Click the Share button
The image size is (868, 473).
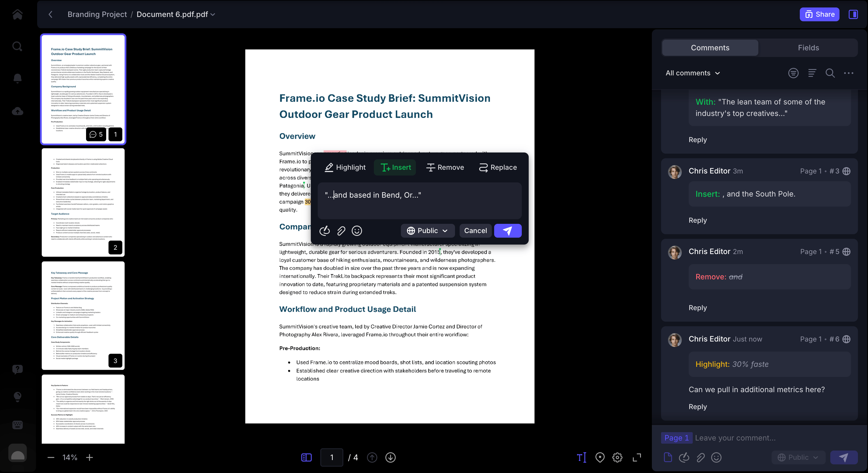(x=819, y=14)
